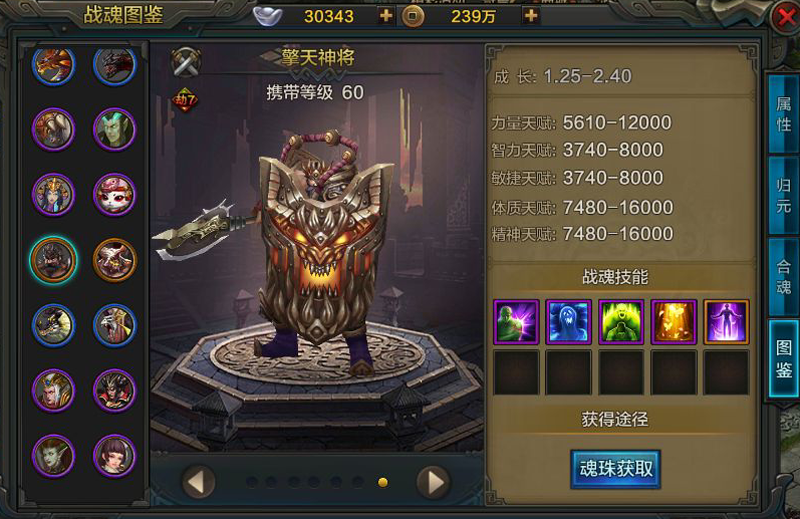The image size is (800, 519).
Task: Select the highlighted dark warrior soul portrait
Action: (53, 260)
